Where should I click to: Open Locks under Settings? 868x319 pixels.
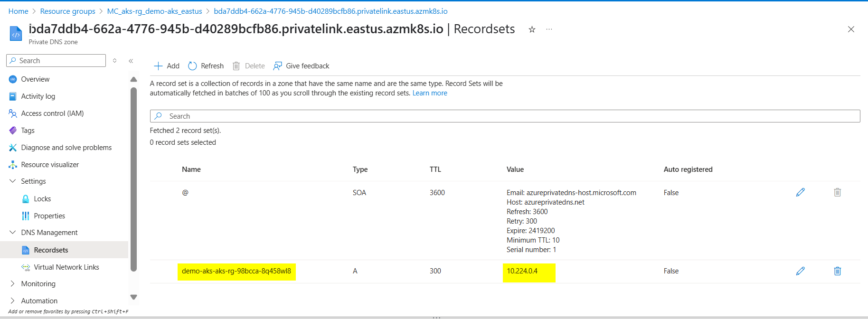pos(42,199)
